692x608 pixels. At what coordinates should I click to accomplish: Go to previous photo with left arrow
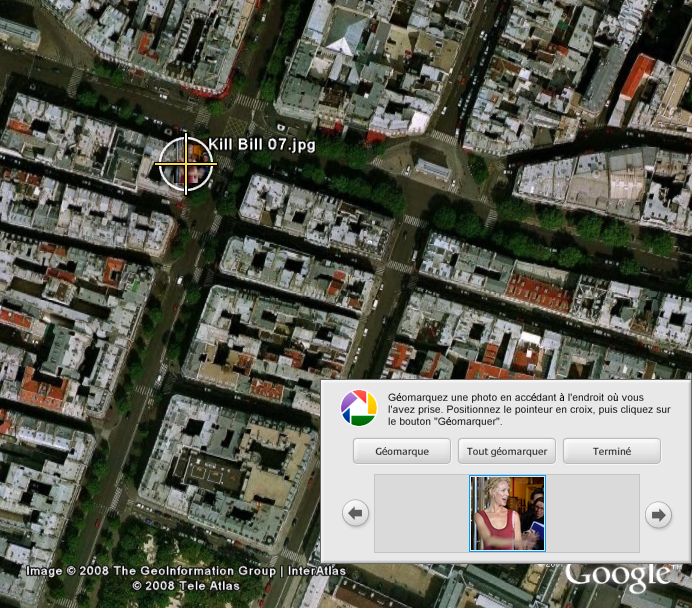pos(355,513)
